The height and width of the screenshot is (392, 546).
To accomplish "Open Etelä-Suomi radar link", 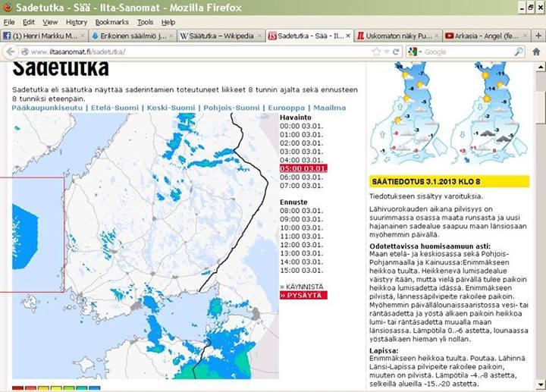I will 115,108.
